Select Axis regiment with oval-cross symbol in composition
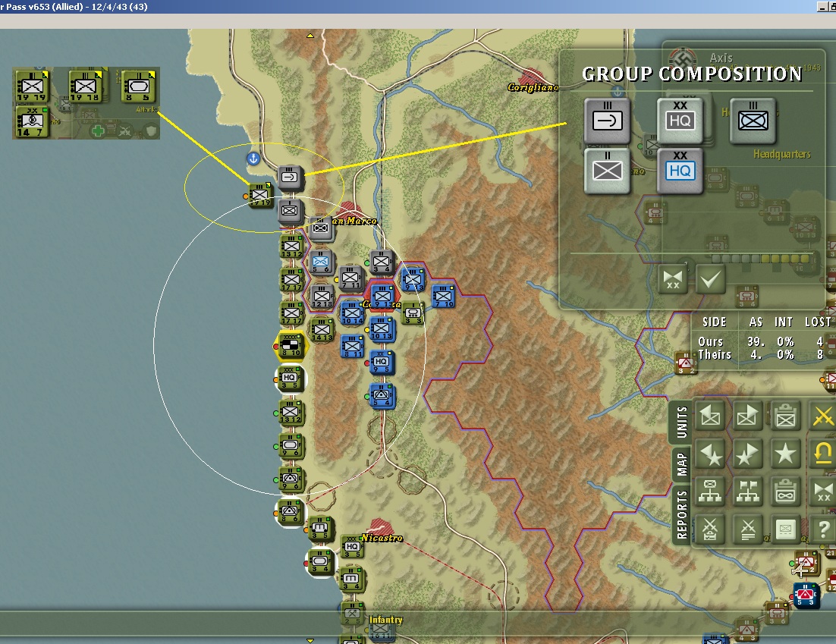 [753, 121]
